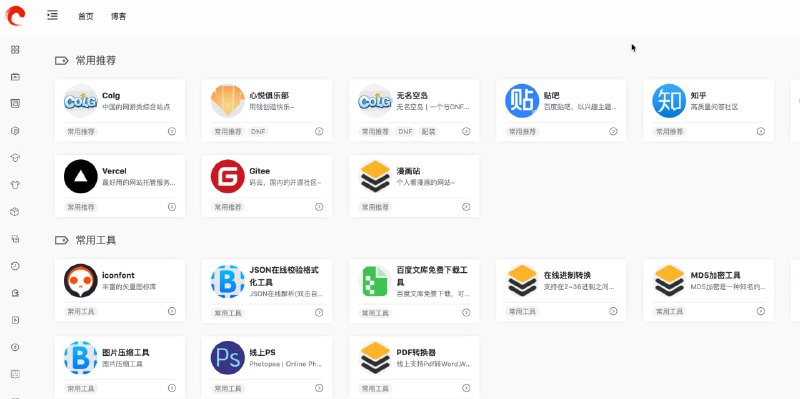Click the 配装 tag on 无名空岛 card
Viewport: 800px width, 399px height.
tap(429, 132)
